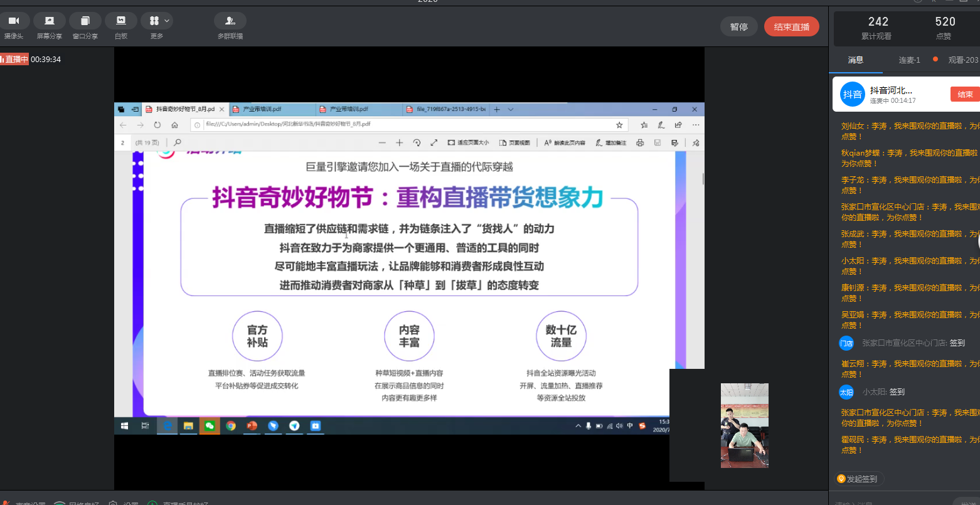Open the favorites hub icon
Image resolution: width=980 pixels, height=505 pixels.
(644, 125)
